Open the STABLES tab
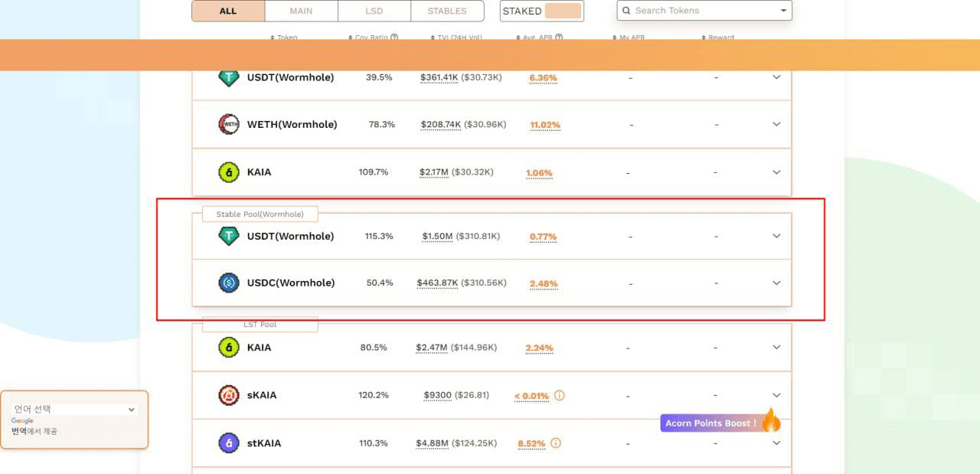 447,11
